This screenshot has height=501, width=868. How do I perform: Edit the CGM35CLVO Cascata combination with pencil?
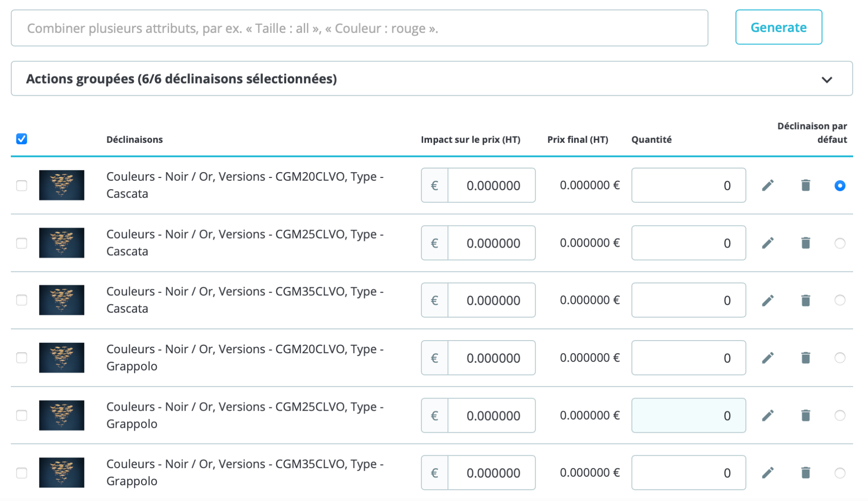768,300
